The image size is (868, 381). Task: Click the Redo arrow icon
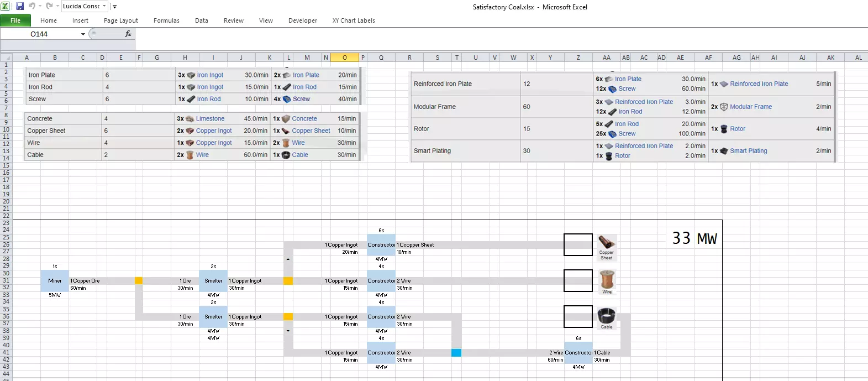click(x=49, y=6)
